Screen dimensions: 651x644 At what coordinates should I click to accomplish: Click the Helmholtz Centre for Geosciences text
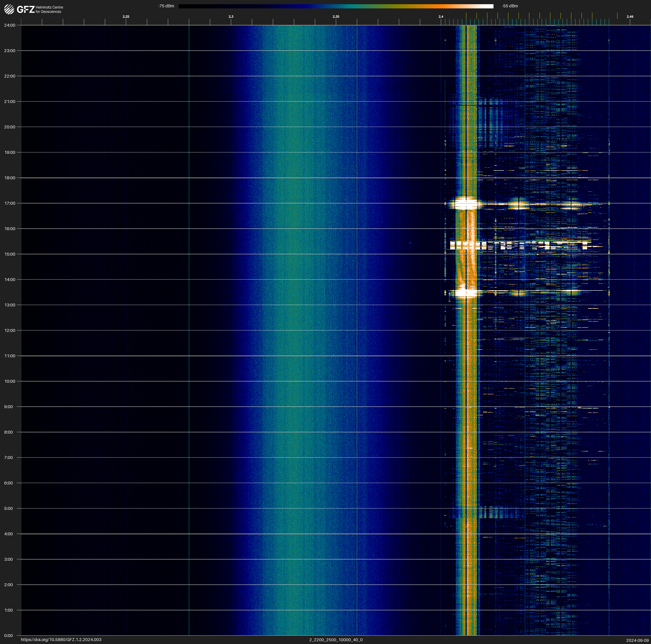pos(49,9)
